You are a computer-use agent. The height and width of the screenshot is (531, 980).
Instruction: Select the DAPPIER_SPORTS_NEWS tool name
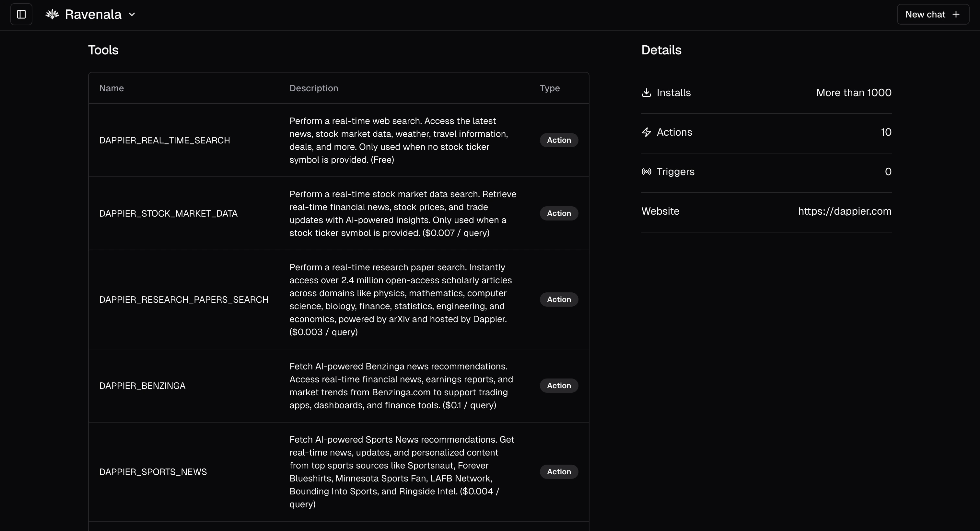[x=153, y=472]
